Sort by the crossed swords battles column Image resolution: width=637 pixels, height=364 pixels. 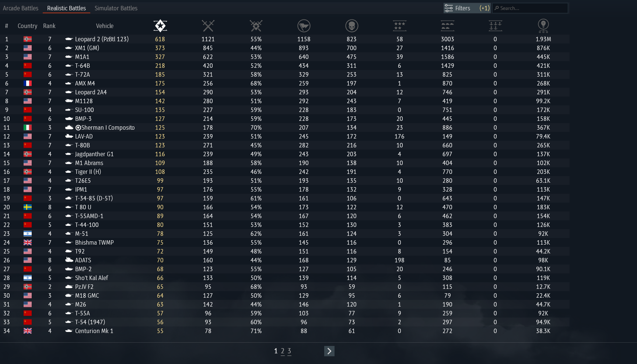208,26
